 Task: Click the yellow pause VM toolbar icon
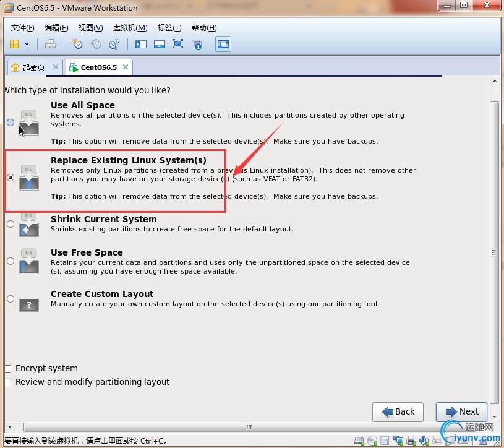pos(14,44)
